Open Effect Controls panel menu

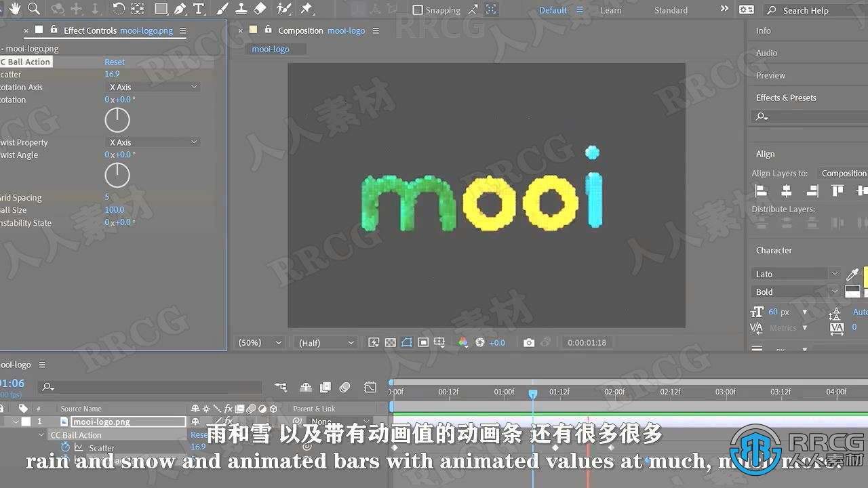tap(182, 30)
